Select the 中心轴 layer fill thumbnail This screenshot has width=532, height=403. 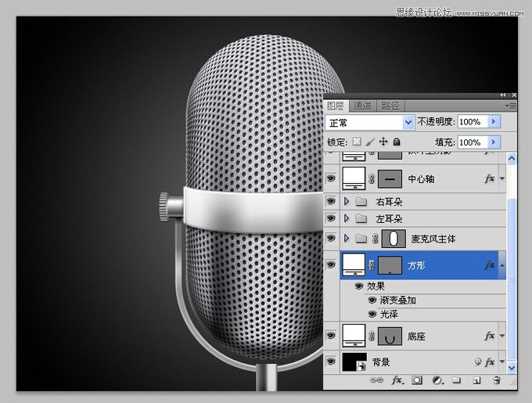pyautogui.click(x=354, y=178)
